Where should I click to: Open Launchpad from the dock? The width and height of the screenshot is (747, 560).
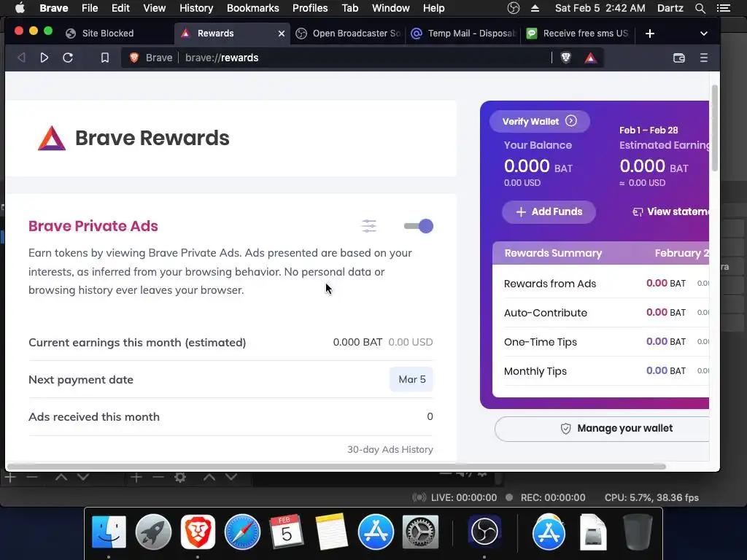tap(153, 532)
